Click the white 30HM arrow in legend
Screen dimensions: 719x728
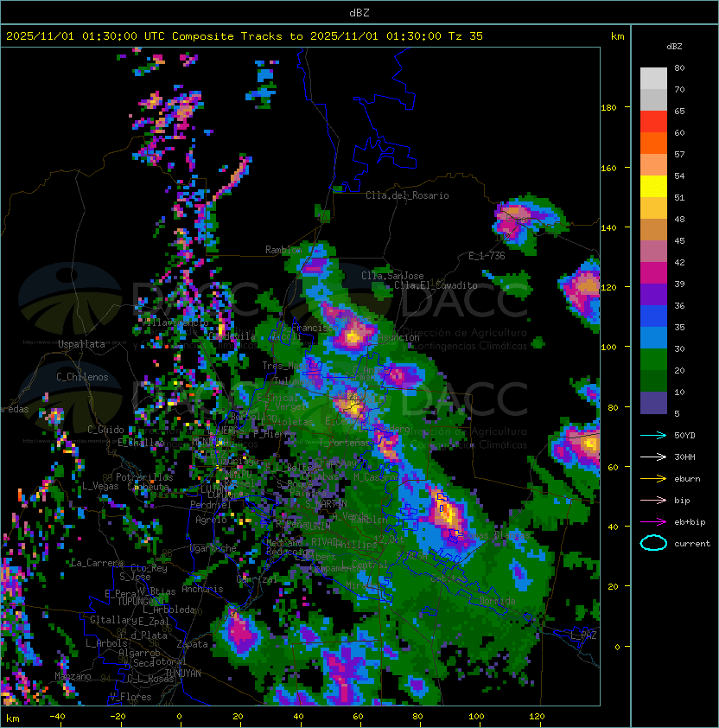(653, 457)
